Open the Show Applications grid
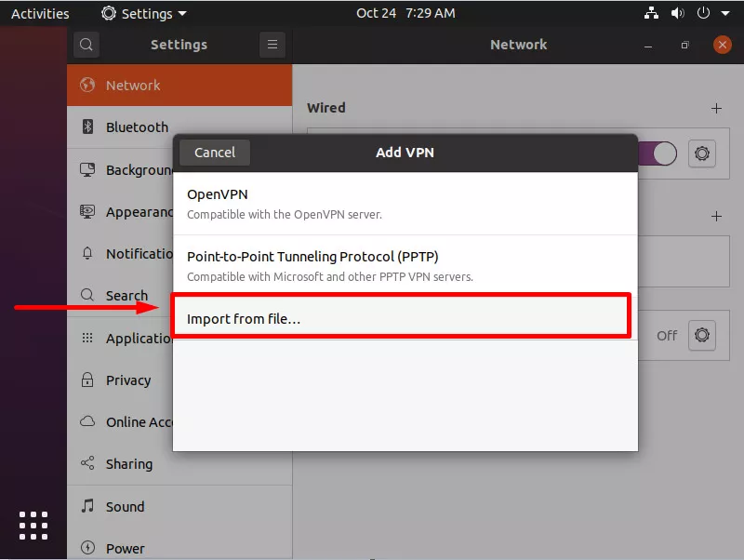Image resolution: width=744 pixels, height=560 pixels. (x=33, y=525)
